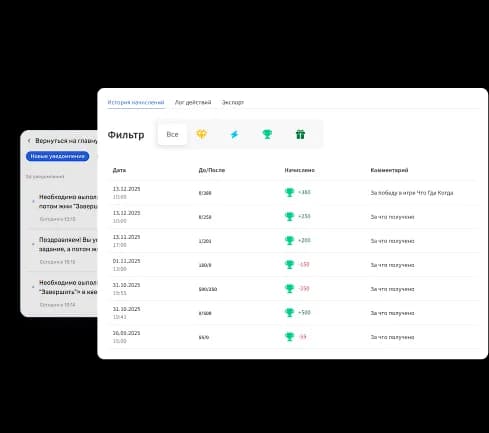Screen dimensions: 489x433
Task: Click the Новые уведомления pill button
Action: 58,156
